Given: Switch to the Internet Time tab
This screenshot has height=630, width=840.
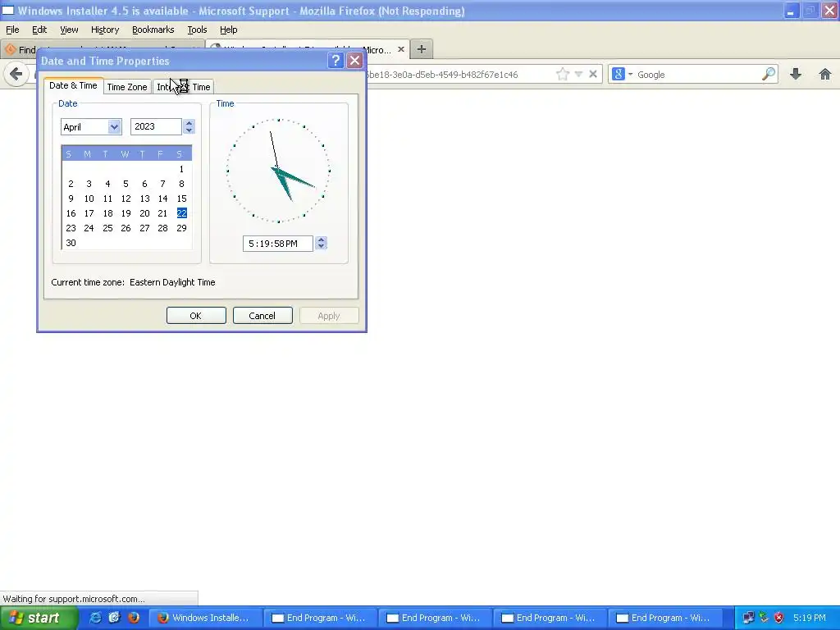Looking at the screenshot, I should 183,87.
